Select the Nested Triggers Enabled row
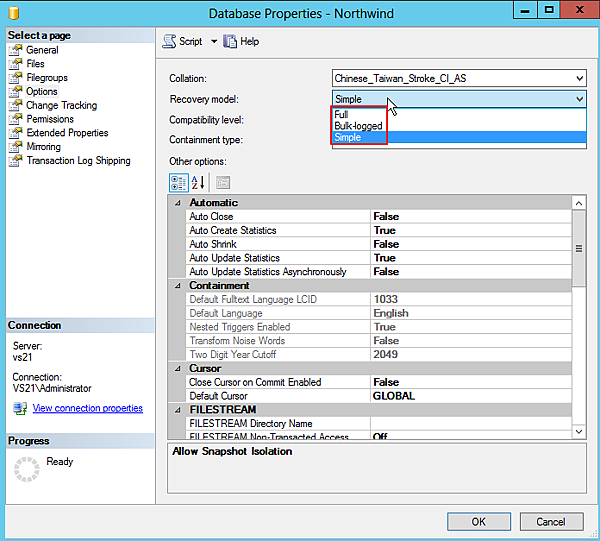This screenshot has width=600, height=541. pyautogui.click(x=379, y=327)
